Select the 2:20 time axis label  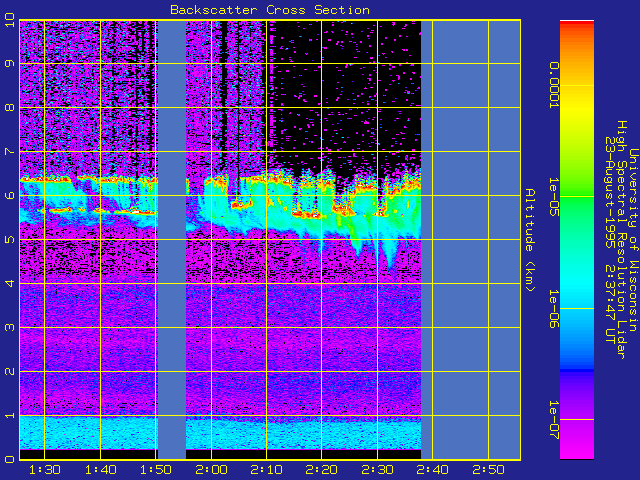coord(322,470)
